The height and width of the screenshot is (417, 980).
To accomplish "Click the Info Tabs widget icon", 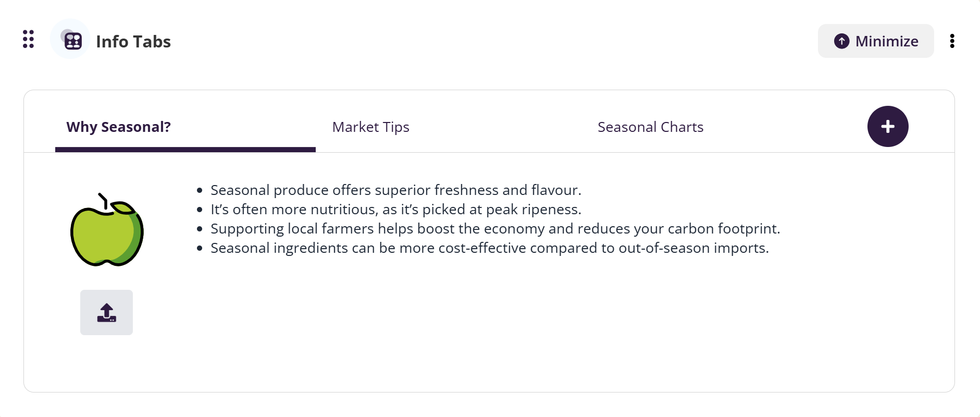I will coord(72,40).
